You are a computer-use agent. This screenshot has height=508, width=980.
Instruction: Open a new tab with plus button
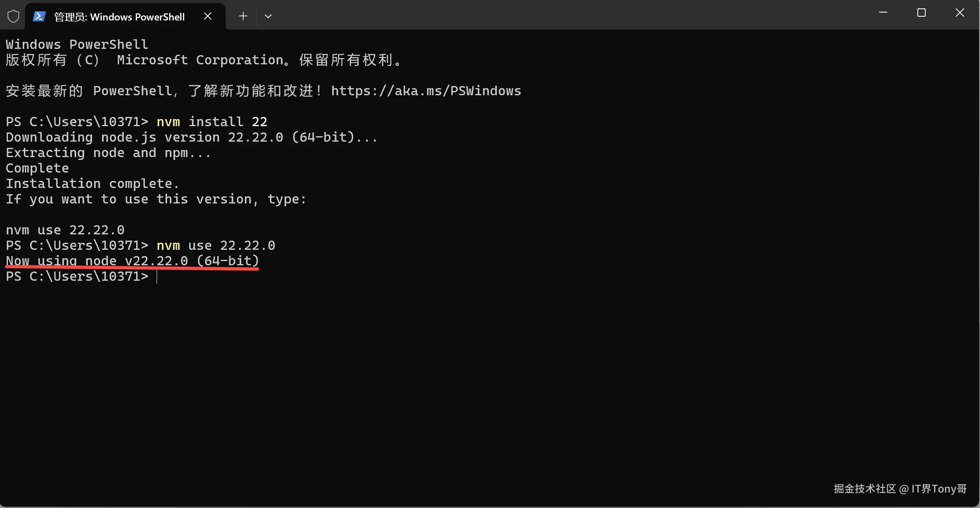click(243, 16)
